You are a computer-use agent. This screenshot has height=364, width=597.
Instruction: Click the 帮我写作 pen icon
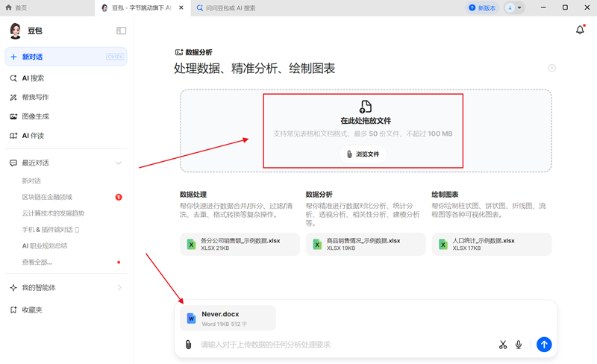(x=13, y=97)
